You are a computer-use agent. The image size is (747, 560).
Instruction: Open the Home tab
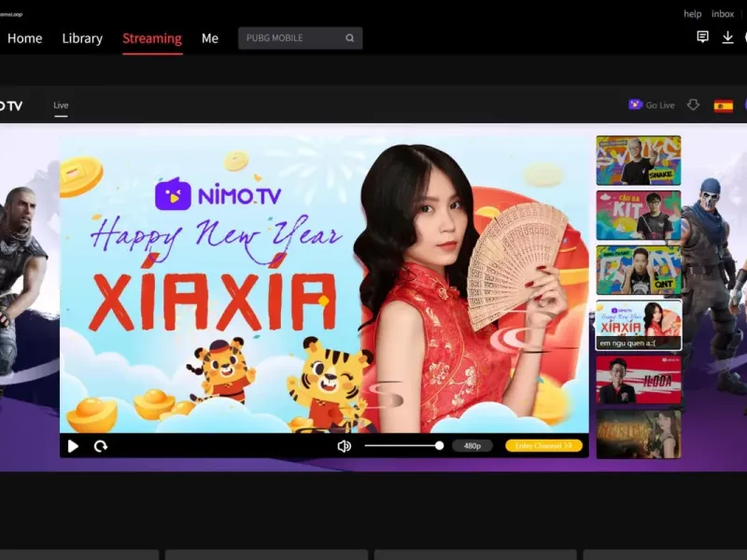pyautogui.click(x=25, y=38)
